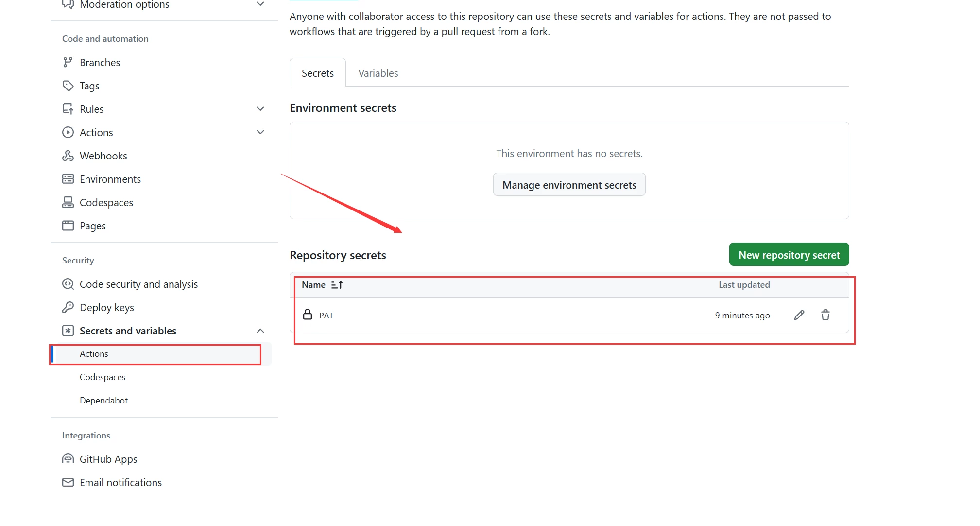The image size is (980, 526).
Task: Click the trash delete icon for PAT
Action: pos(825,315)
